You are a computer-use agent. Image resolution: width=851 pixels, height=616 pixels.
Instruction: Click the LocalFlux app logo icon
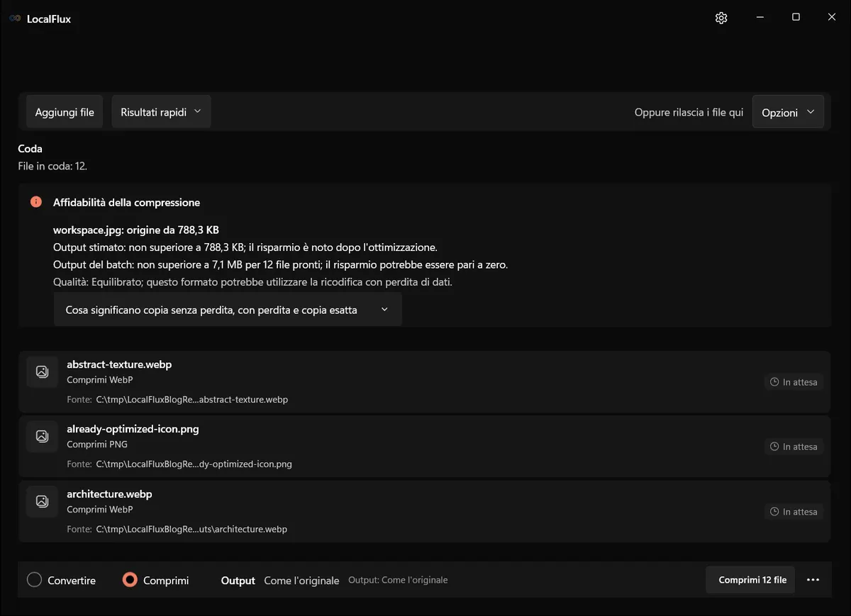point(15,18)
